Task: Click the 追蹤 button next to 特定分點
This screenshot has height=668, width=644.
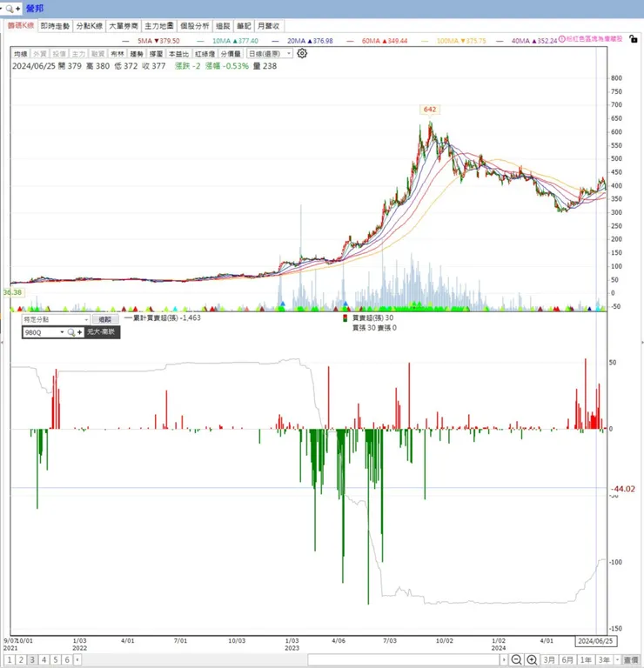Action: coord(104,319)
